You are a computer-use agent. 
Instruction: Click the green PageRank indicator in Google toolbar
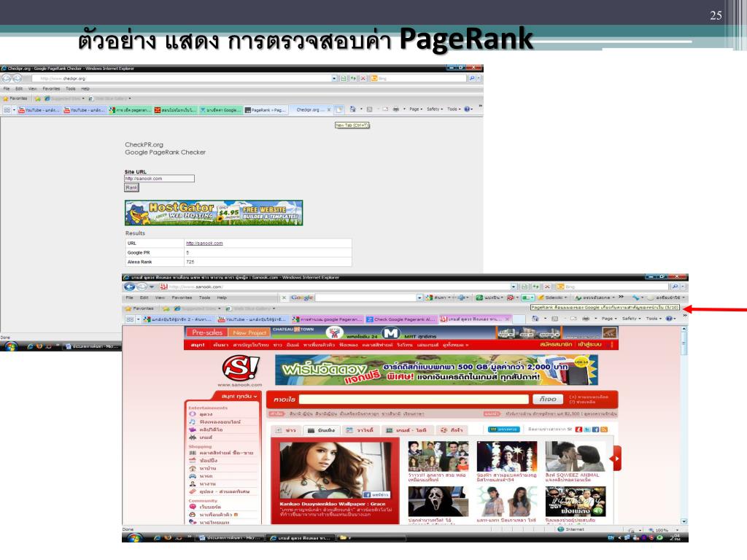click(x=527, y=297)
